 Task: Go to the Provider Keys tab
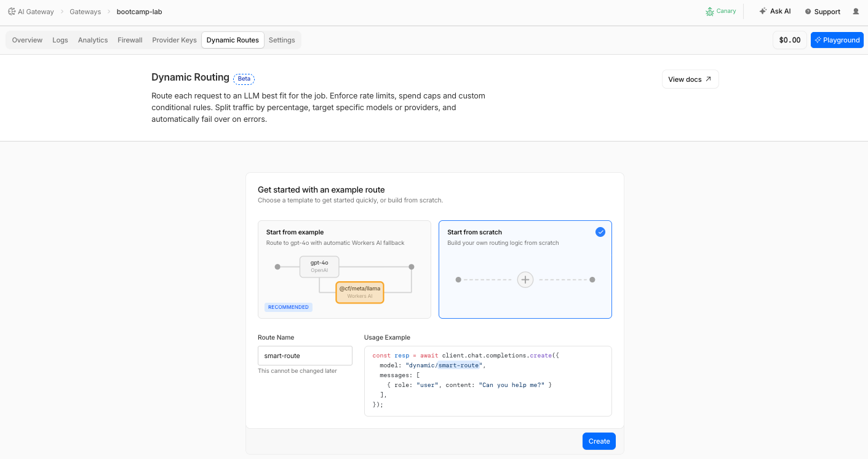click(x=175, y=40)
